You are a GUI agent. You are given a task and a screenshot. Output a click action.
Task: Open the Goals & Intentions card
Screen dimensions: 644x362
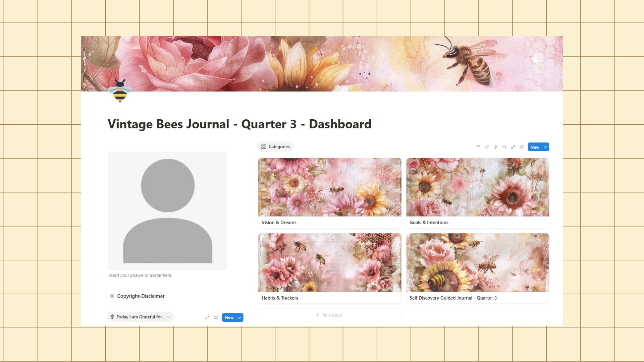coord(477,193)
